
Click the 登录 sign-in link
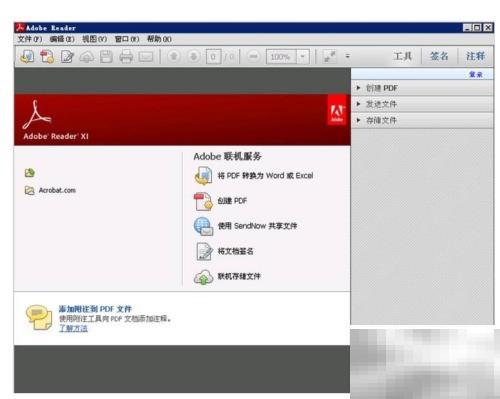[476, 74]
